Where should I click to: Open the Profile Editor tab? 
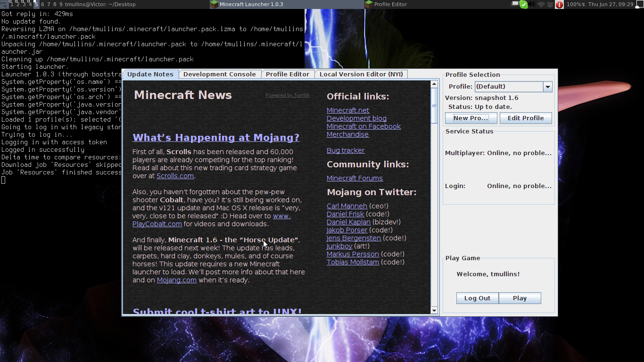[287, 74]
